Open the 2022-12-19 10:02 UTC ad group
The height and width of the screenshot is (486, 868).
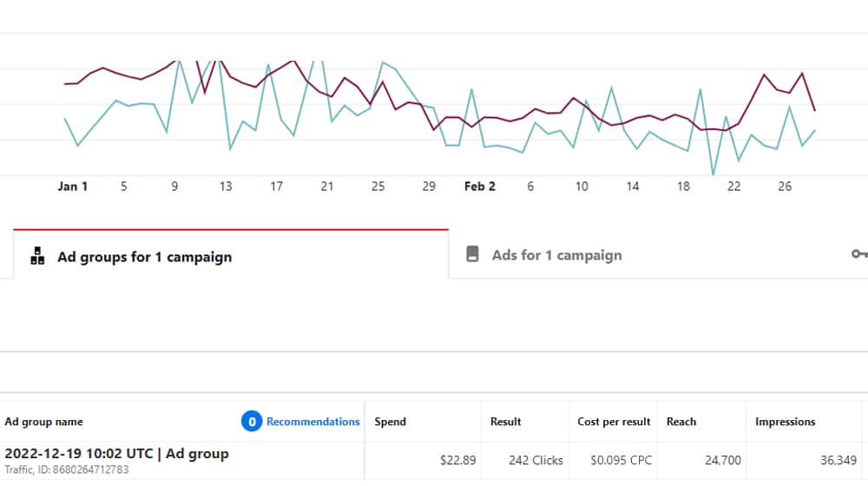[x=117, y=453]
